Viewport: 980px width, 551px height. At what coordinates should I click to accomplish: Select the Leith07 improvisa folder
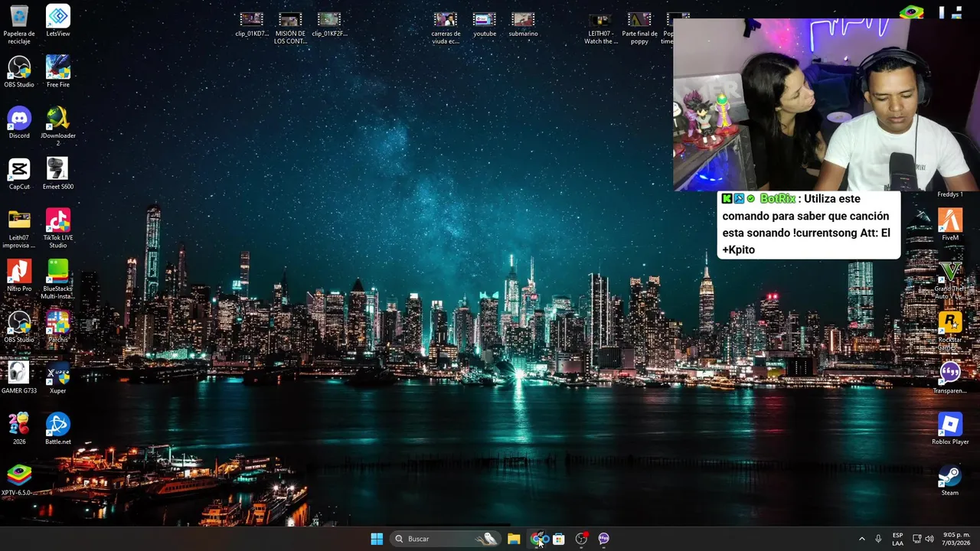point(19,228)
